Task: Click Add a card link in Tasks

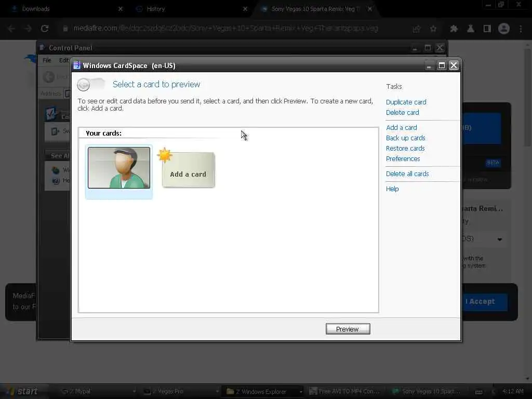Action: point(402,128)
